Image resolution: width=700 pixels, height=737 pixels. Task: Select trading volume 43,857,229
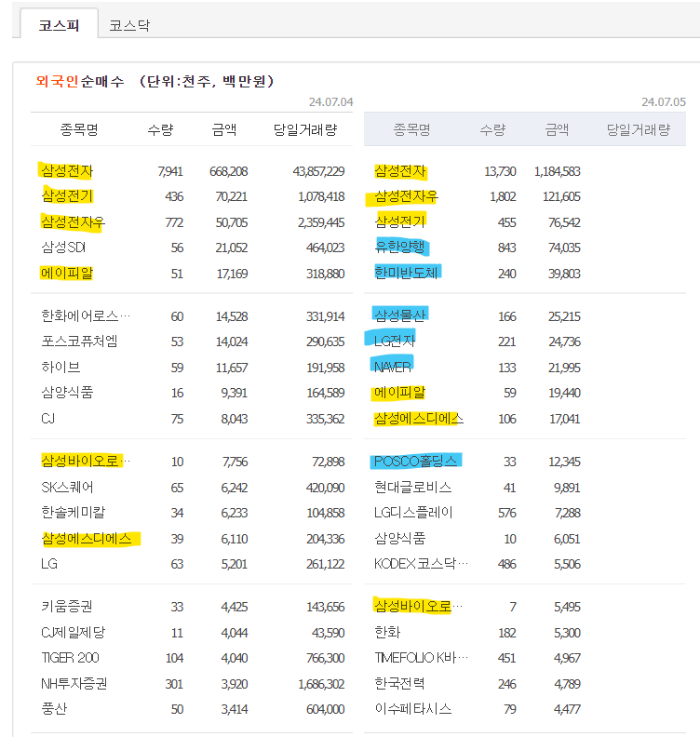pyautogui.click(x=318, y=171)
